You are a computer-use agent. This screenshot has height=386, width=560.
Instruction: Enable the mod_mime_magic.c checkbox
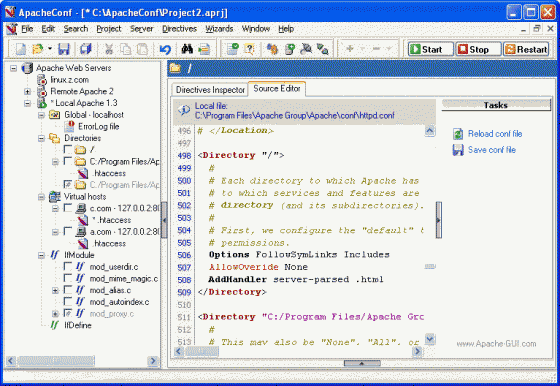coord(68,278)
